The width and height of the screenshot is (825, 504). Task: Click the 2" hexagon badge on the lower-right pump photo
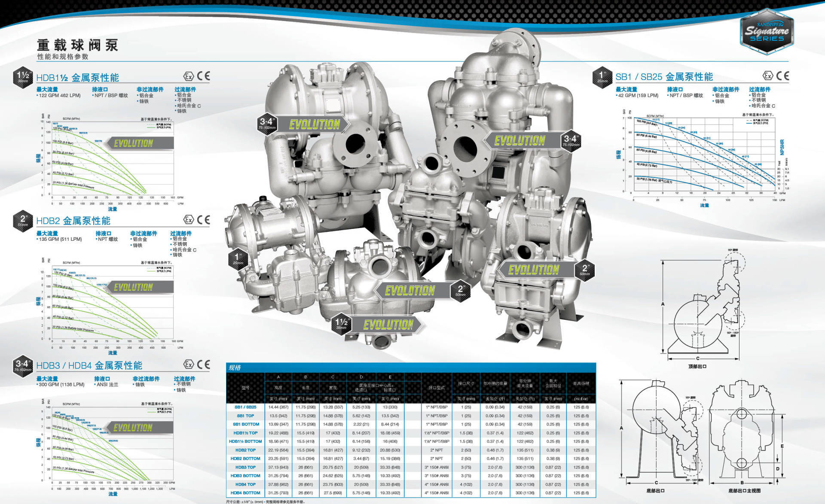pos(585,270)
